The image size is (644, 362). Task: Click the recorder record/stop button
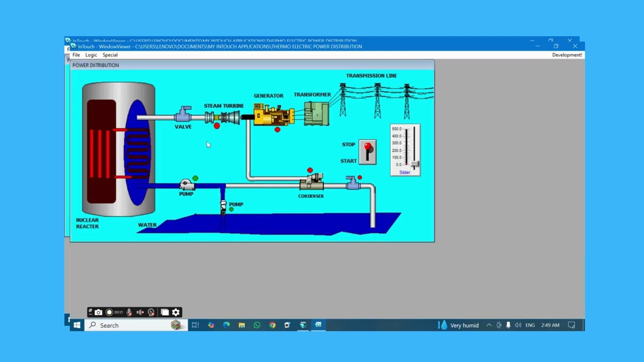(x=109, y=312)
